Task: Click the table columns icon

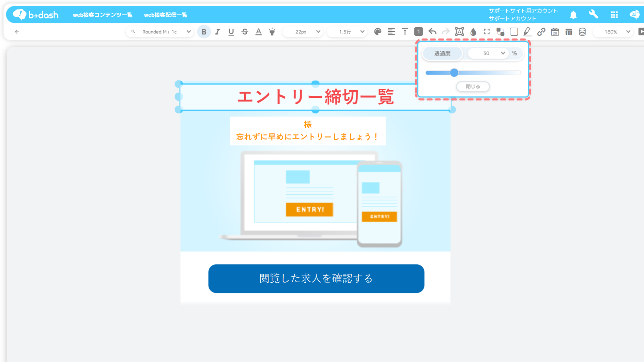Action: pyautogui.click(x=569, y=32)
